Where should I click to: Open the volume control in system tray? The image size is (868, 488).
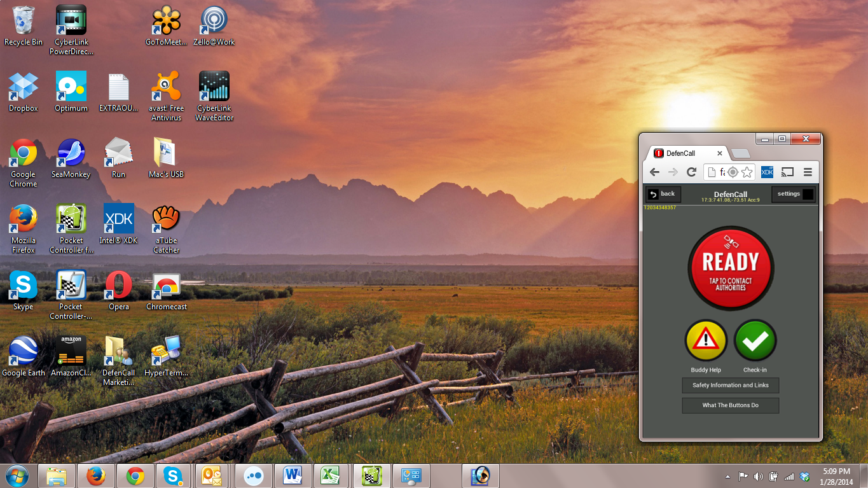[758, 477]
